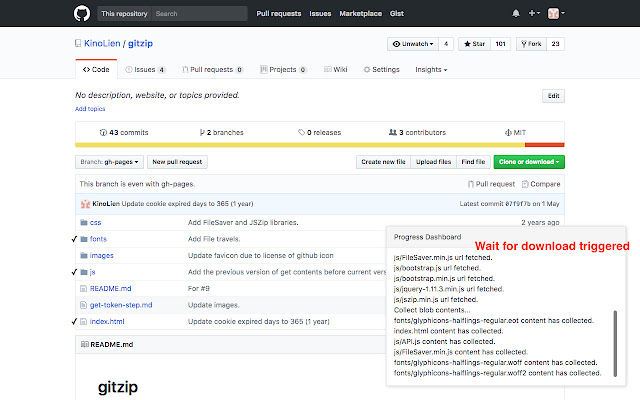Open the Wiki tab
The height and width of the screenshot is (400, 640).
tap(336, 70)
